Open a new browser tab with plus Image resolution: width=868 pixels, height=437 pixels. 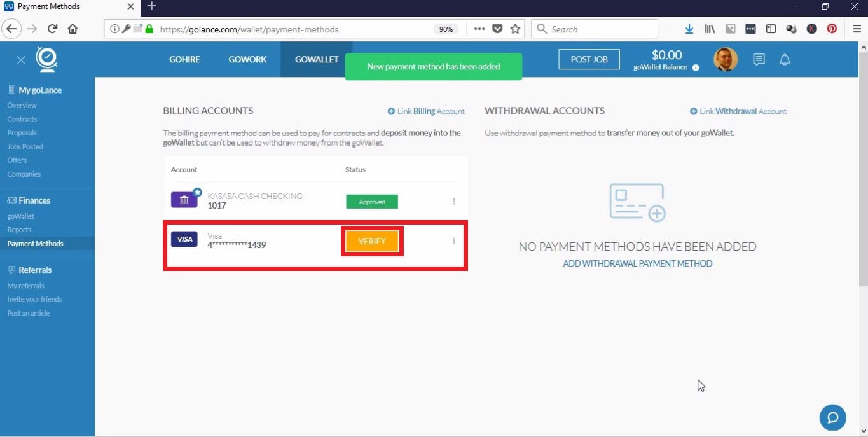click(151, 6)
